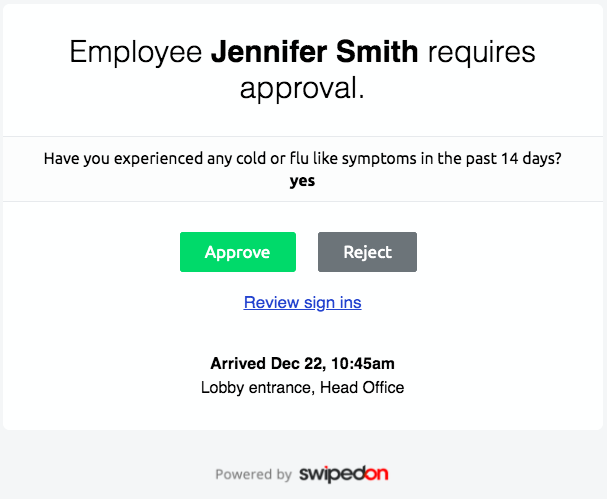Image resolution: width=607 pixels, height=499 pixels.
Task: Click the cold or flu symptoms question text
Action: (x=302, y=159)
